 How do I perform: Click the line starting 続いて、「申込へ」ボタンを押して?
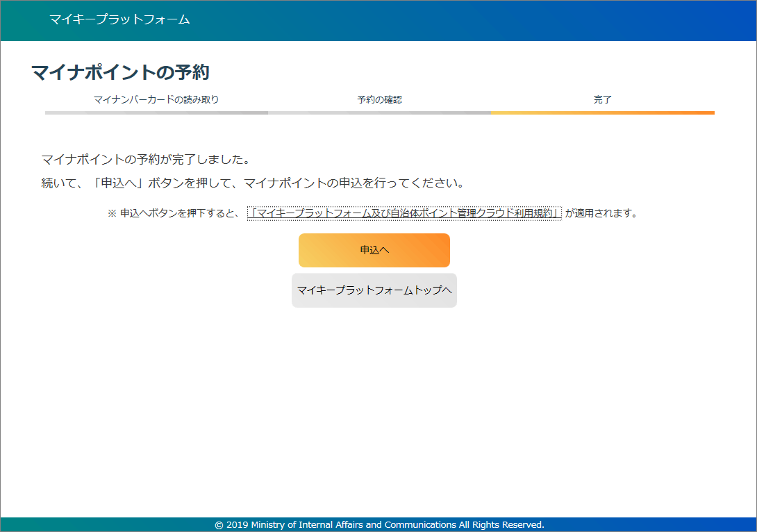[x=253, y=183]
